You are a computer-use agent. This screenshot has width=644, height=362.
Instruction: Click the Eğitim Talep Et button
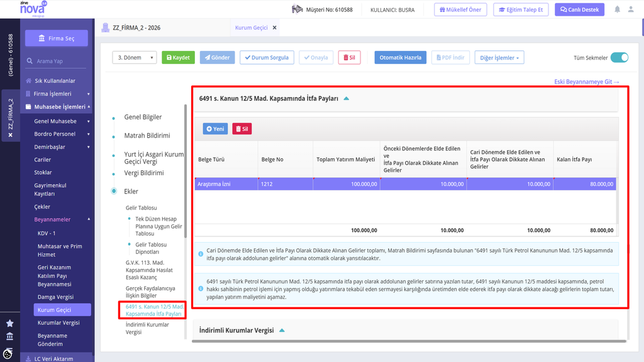click(x=521, y=9)
